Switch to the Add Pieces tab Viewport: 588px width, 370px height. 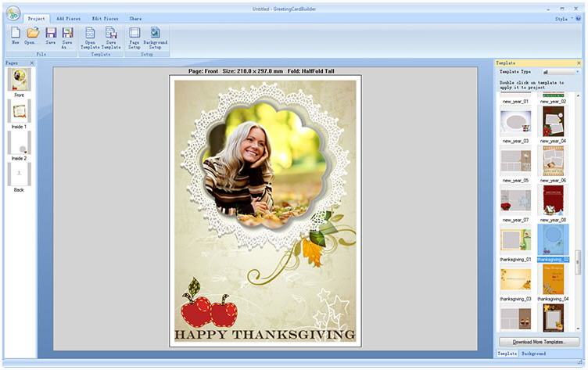(68, 19)
